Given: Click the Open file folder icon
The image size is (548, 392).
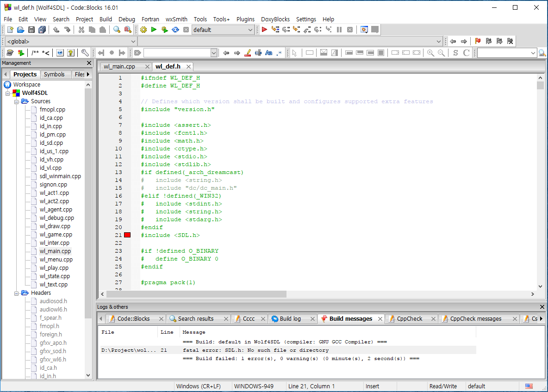Looking at the screenshot, I should 21,30.
